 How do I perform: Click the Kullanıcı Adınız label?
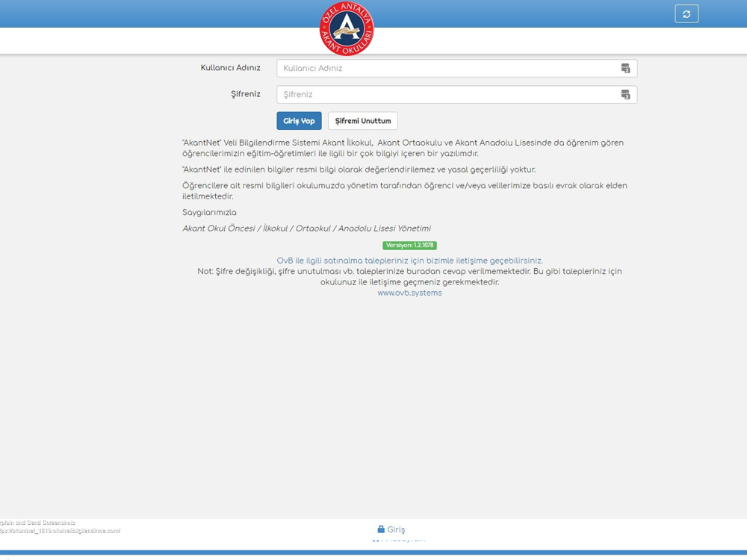coord(231,68)
